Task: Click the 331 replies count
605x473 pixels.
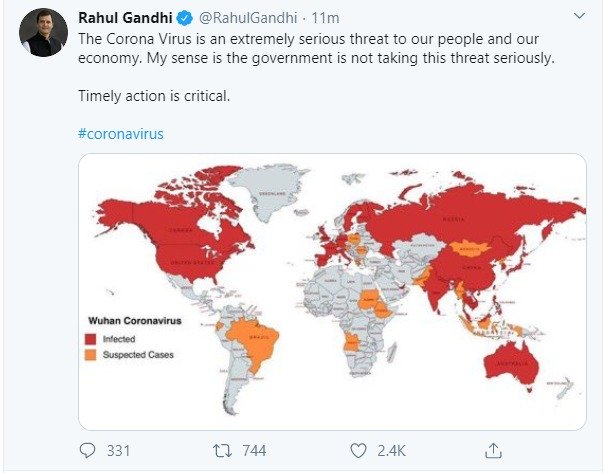Action: (118, 450)
